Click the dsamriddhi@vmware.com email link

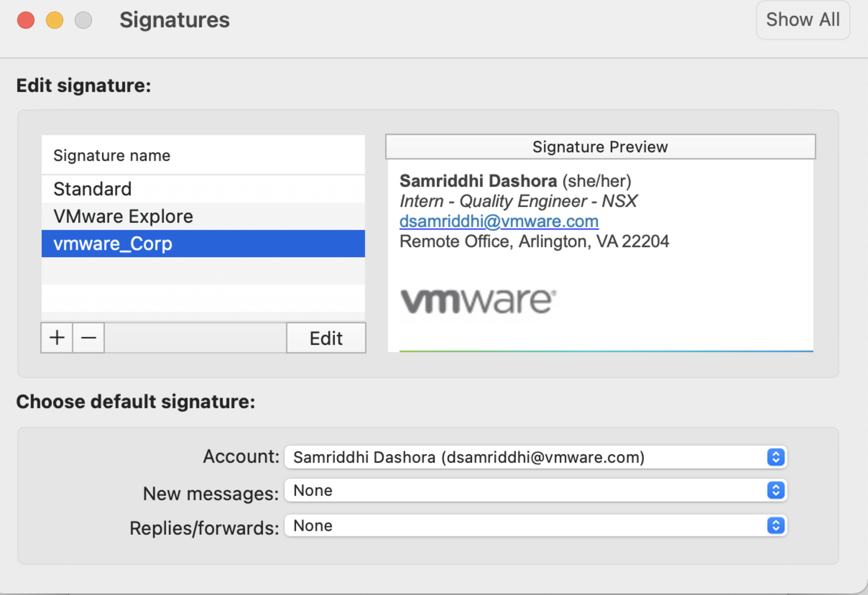coord(499,221)
